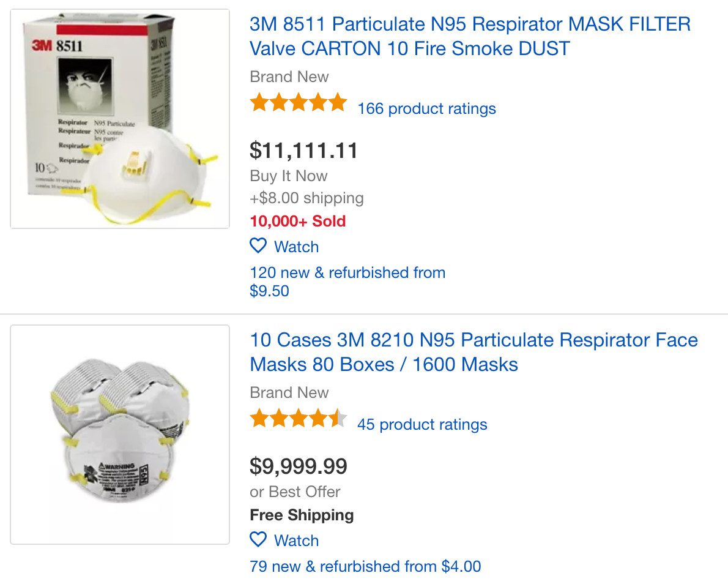This screenshot has width=728, height=584.
Task: Click the $9,999.99 price
Action: 299,466
